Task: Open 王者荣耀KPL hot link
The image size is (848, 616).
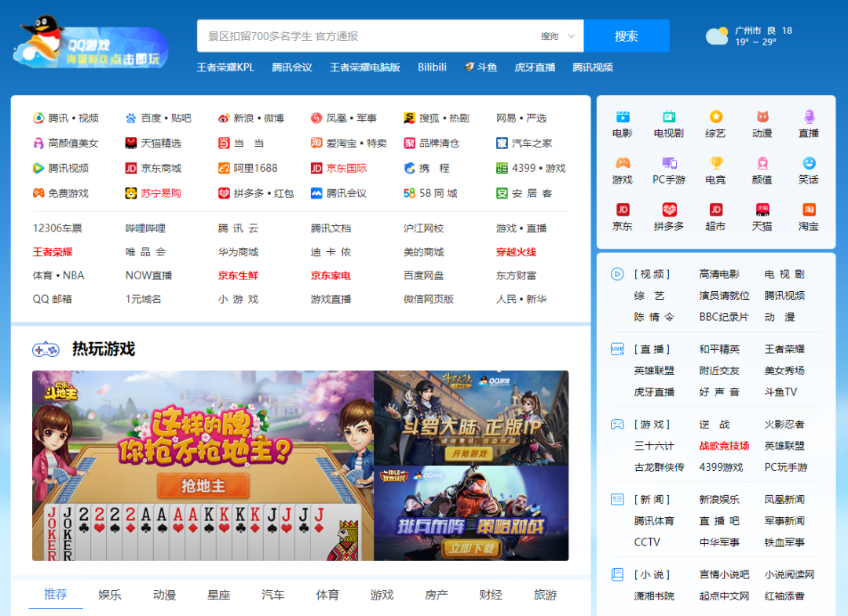Action: point(225,67)
